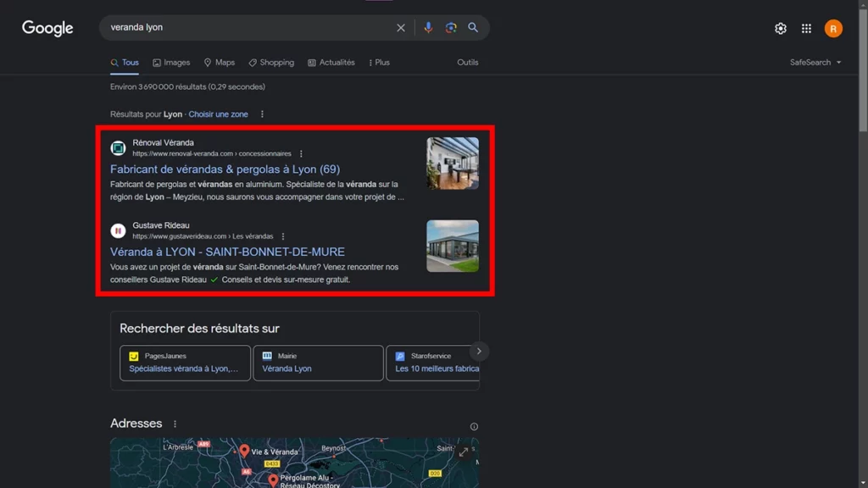Image resolution: width=868 pixels, height=488 pixels.
Task: Click the magnifying glass to run the search
Action: [473, 27]
